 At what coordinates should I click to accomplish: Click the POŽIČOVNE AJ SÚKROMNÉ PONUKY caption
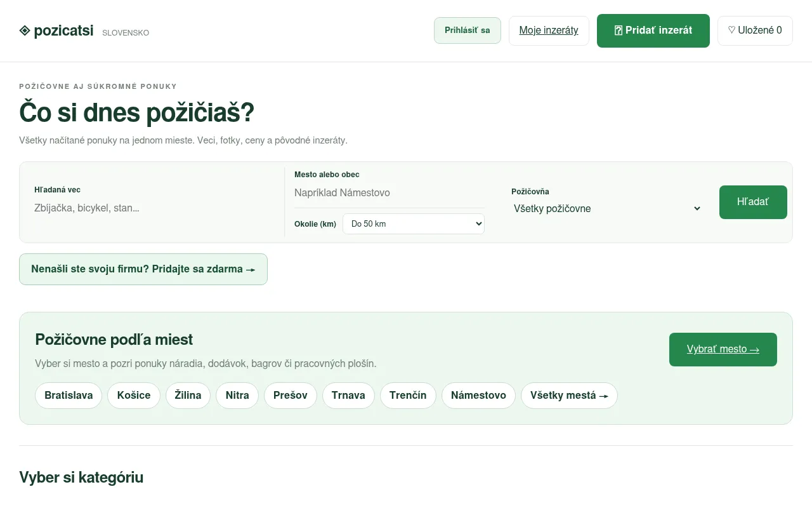(x=98, y=86)
